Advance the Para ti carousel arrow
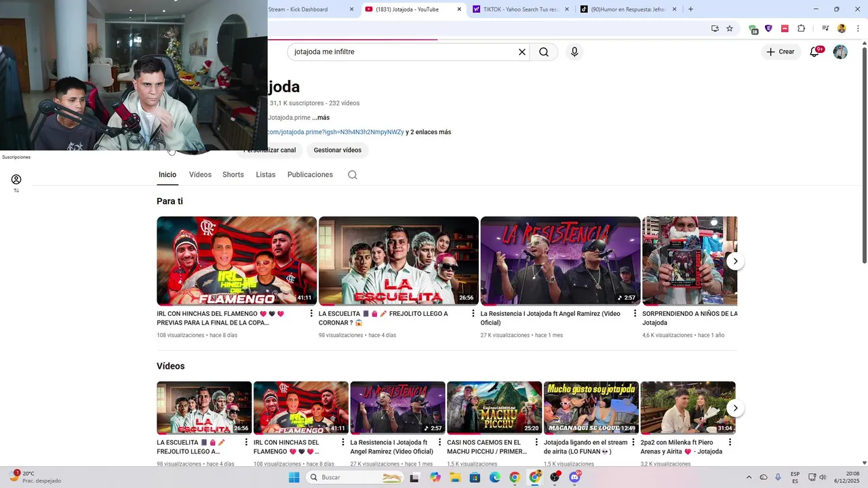The image size is (868, 488). point(735,261)
